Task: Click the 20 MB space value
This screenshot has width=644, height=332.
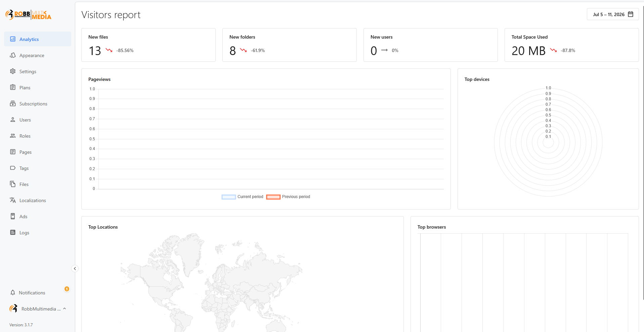Action: click(528, 51)
